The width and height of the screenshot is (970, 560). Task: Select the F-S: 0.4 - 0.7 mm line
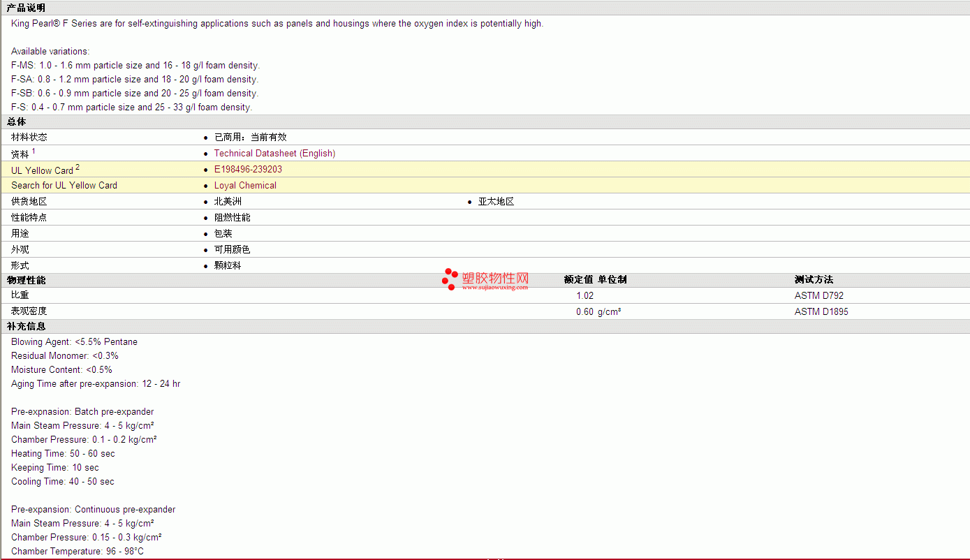(x=132, y=107)
